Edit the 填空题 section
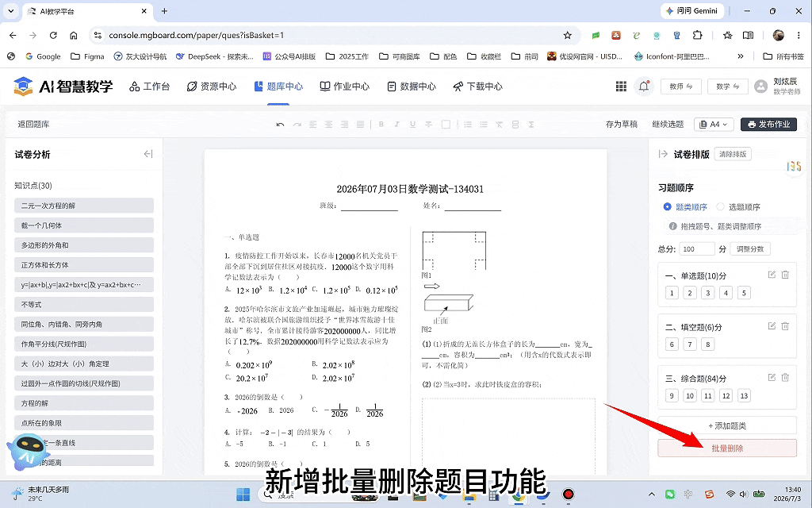This screenshot has width=812, height=508. (x=772, y=326)
